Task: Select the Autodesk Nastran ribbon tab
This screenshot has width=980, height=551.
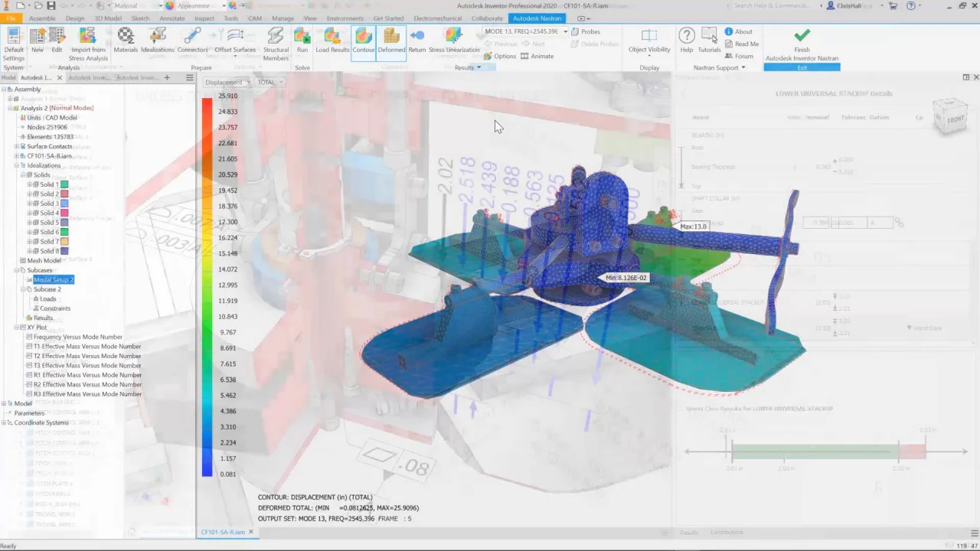Action: coord(537,18)
